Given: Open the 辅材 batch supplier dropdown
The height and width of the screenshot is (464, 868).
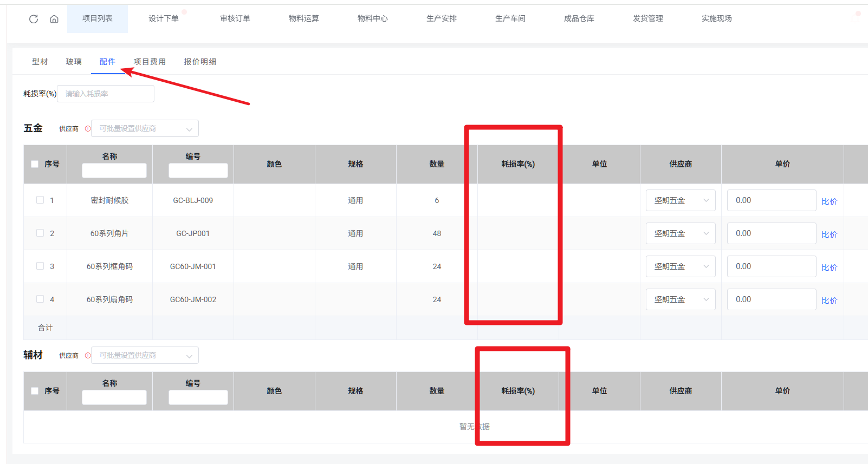Looking at the screenshot, I should tap(145, 356).
